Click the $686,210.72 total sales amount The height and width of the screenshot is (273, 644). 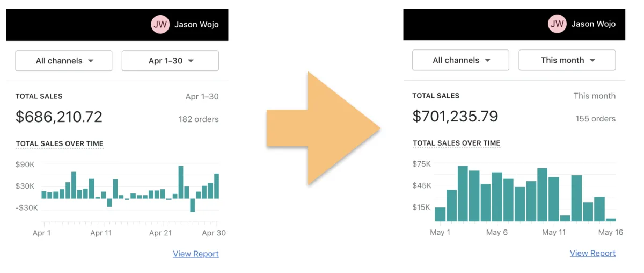58,117
